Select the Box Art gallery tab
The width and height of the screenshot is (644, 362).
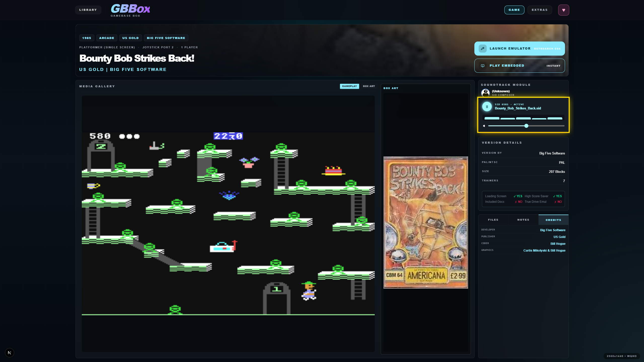pyautogui.click(x=368, y=86)
